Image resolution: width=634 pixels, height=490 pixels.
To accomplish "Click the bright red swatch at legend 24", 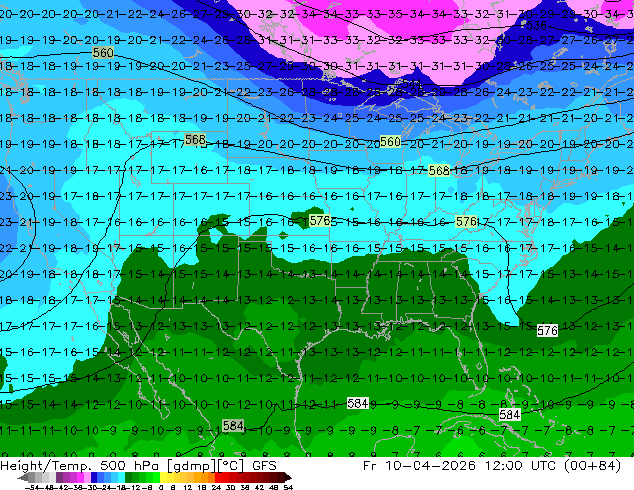I will pos(218,477).
